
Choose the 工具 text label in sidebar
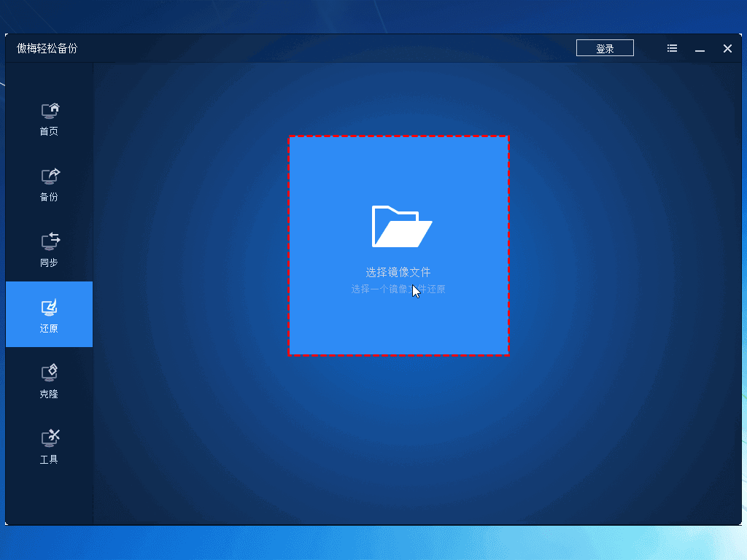click(x=49, y=460)
